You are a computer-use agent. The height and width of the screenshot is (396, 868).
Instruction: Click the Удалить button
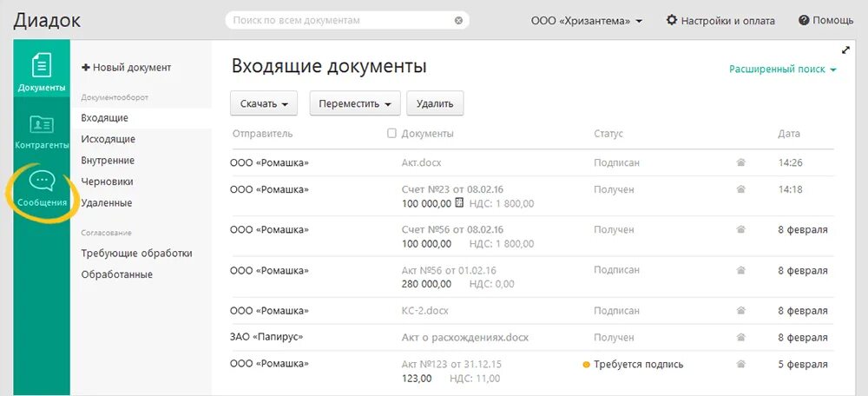435,103
